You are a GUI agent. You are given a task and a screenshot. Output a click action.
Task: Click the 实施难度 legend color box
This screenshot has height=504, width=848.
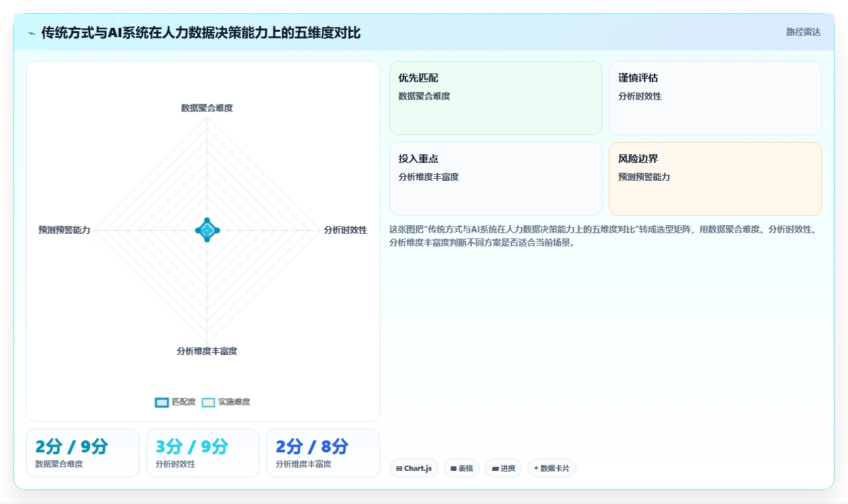[209, 402]
